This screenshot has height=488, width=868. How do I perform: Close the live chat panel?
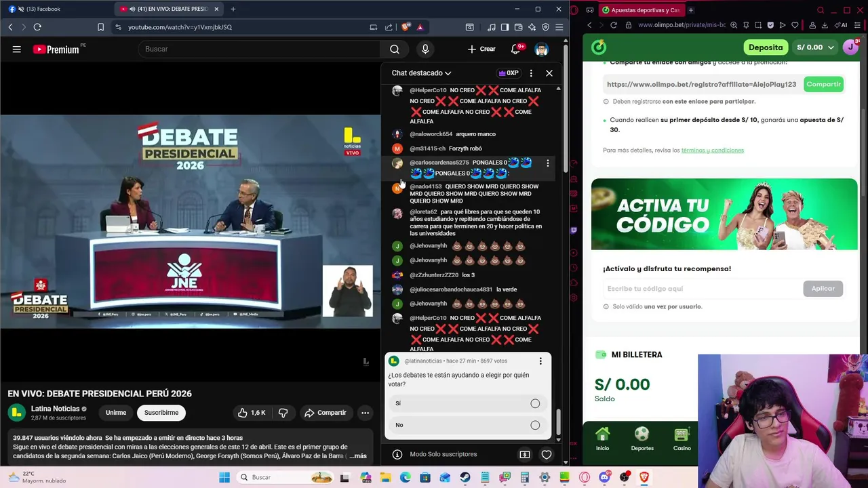[x=549, y=73]
